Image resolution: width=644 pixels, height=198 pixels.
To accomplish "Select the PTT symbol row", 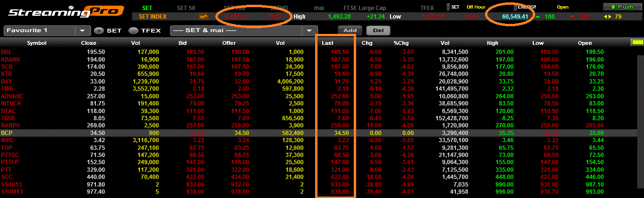I will pyautogui.click(x=319, y=170).
